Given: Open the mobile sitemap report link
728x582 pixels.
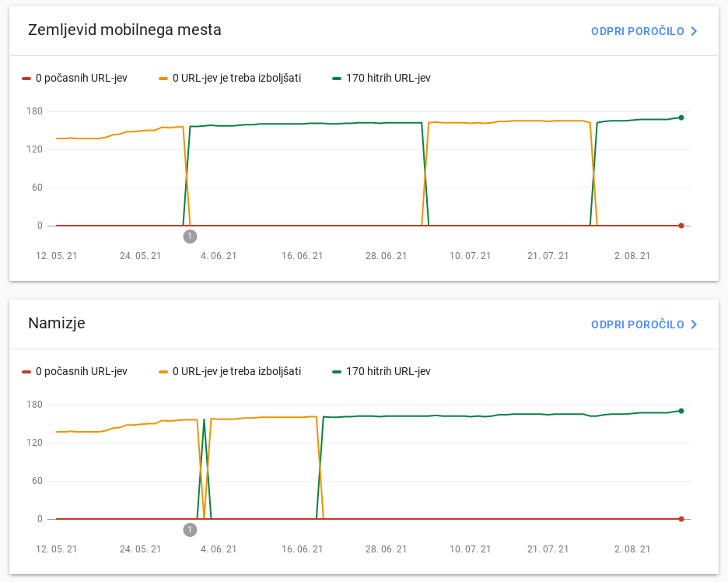Looking at the screenshot, I should (637, 31).
